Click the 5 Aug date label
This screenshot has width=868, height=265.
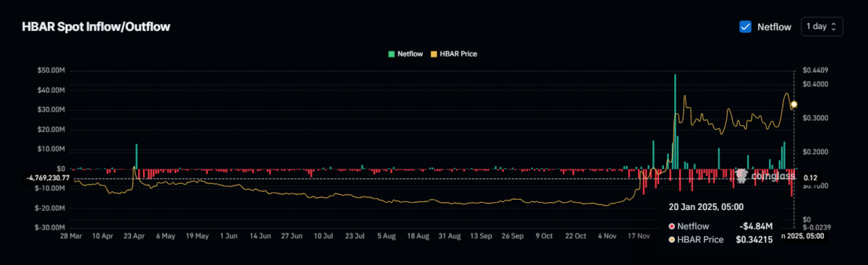(x=386, y=236)
